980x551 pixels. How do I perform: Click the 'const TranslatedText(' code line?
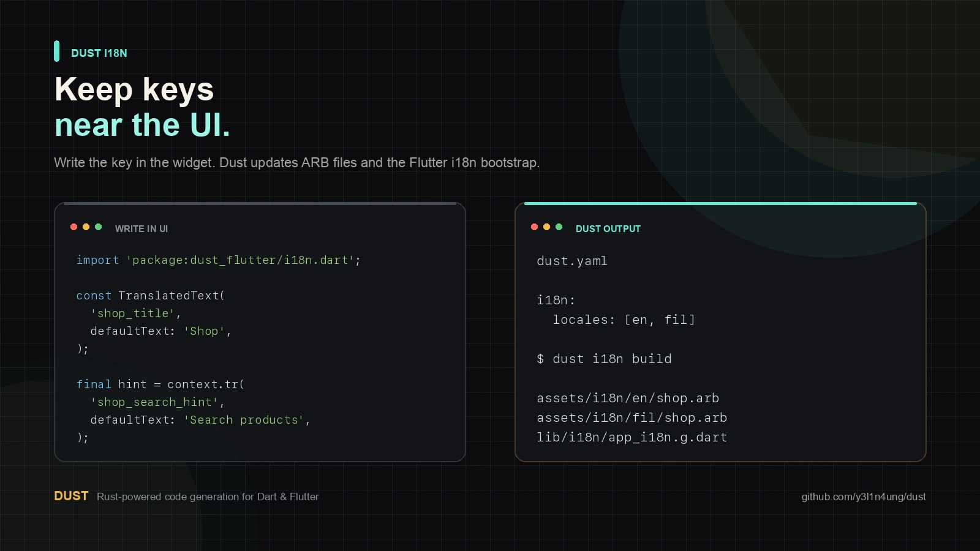coord(151,296)
